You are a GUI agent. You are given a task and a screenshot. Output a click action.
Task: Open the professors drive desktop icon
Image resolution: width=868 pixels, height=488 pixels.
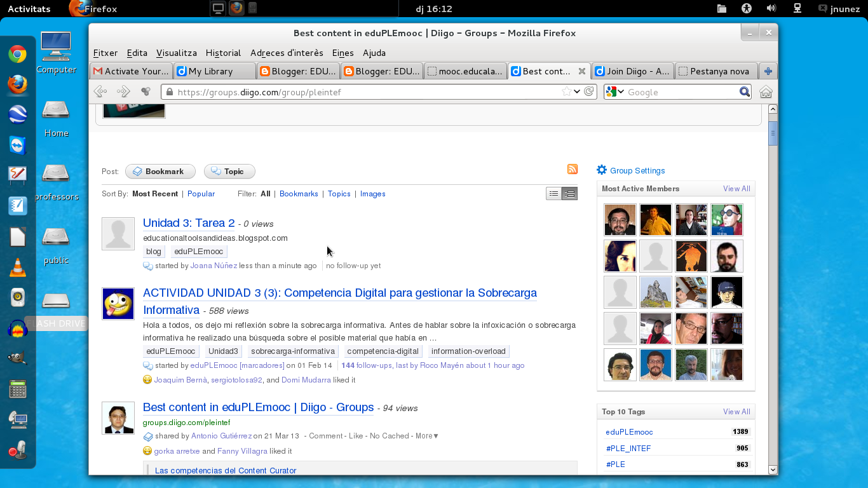coord(56,181)
